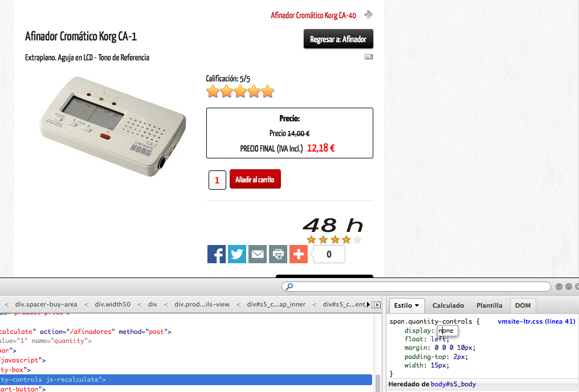
Task: Click the small envelope icon under Regresar button
Action: pyautogui.click(x=369, y=56)
